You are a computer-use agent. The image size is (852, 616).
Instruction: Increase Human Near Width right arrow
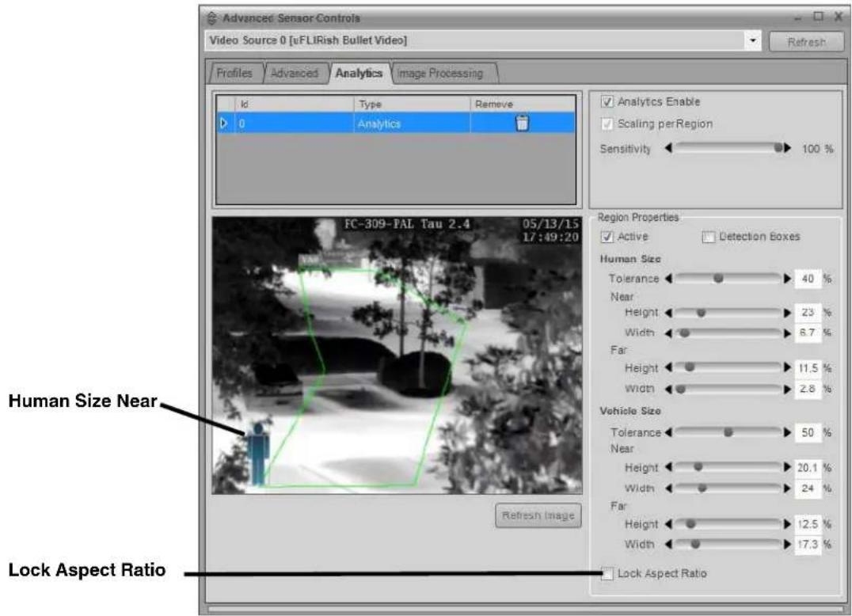pos(787,333)
